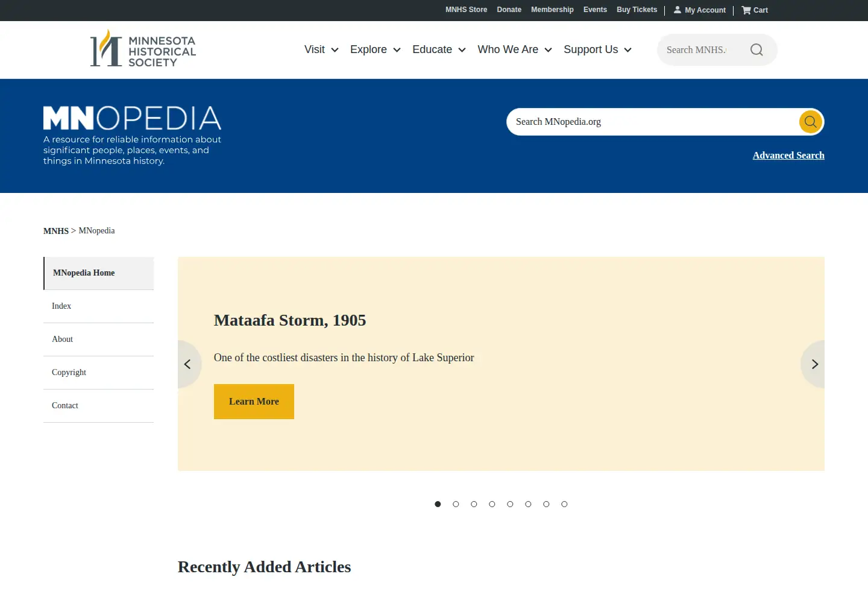
Task: Open MNopedia Home in the sidebar
Action: click(99, 273)
